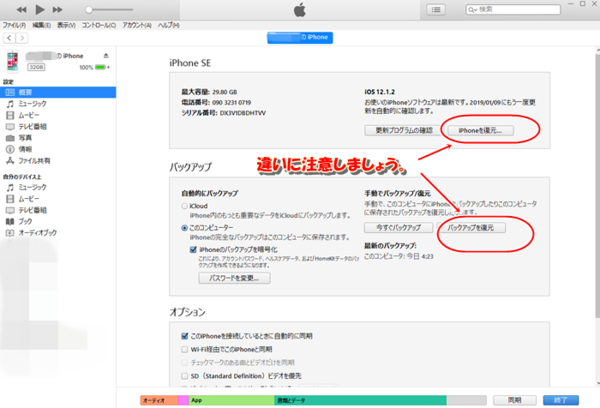
Task: Click the iPhone device thumbnail in sidebar
Action: click(x=12, y=61)
